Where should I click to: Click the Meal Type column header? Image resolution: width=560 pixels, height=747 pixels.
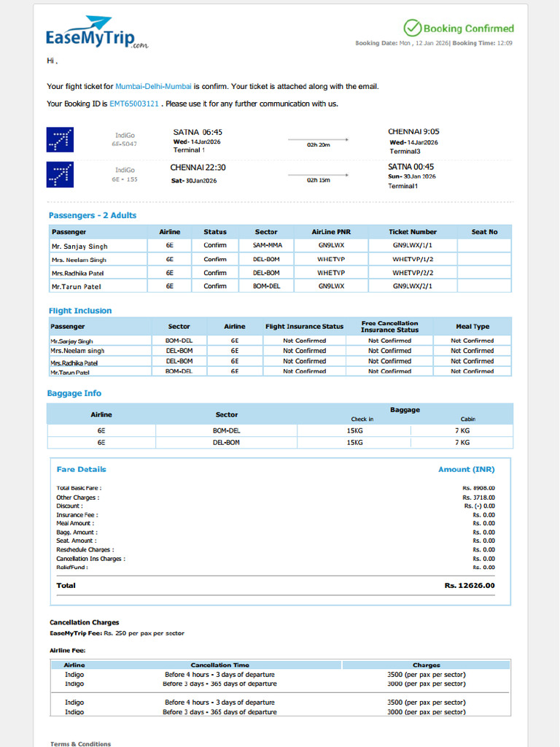(472, 326)
